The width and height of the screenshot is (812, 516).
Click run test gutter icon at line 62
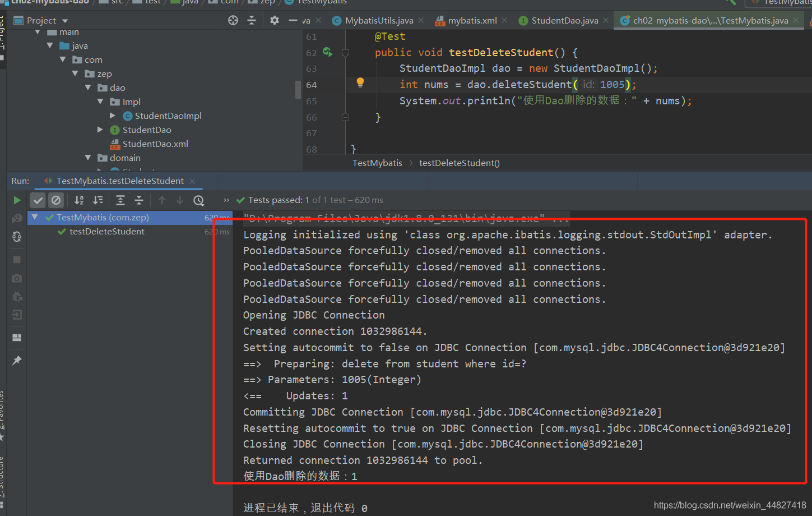pyautogui.click(x=328, y=52)
